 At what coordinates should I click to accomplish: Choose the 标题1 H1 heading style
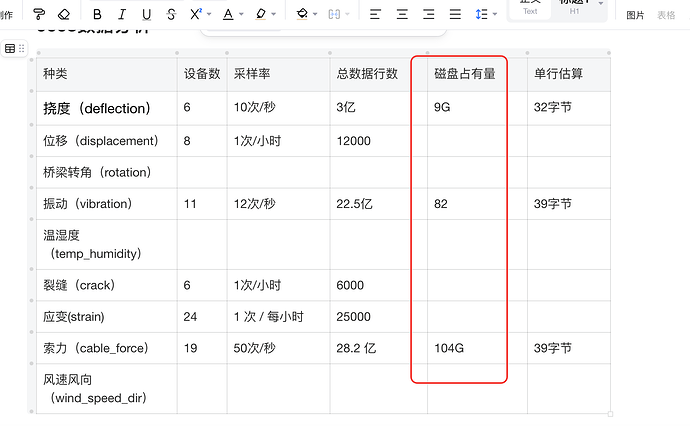coord(574,9)
